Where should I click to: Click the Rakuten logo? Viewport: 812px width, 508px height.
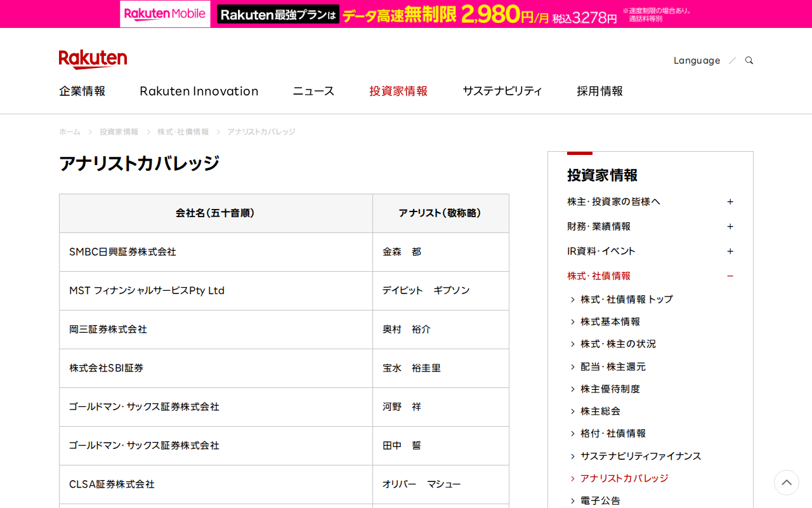[x=93, y=59]
